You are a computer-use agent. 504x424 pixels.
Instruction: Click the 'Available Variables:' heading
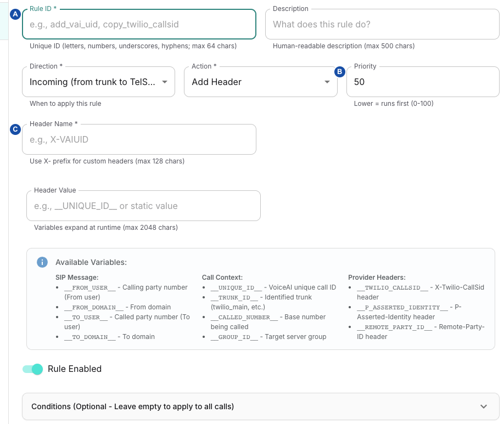91,262
